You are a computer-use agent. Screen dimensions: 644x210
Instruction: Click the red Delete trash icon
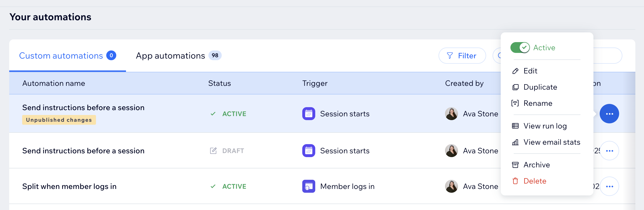(x=515, y=181)
